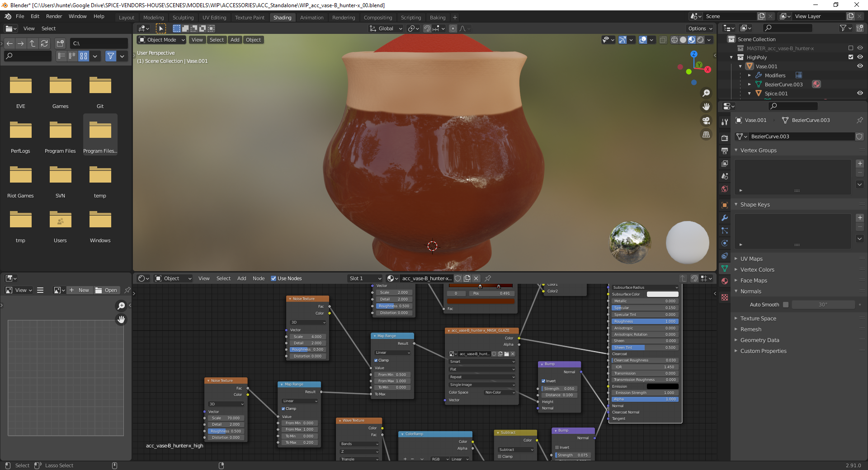Viewport: 868px width, 470px height.
Task: Open the Particles properties tab
Action: point(725,230)
